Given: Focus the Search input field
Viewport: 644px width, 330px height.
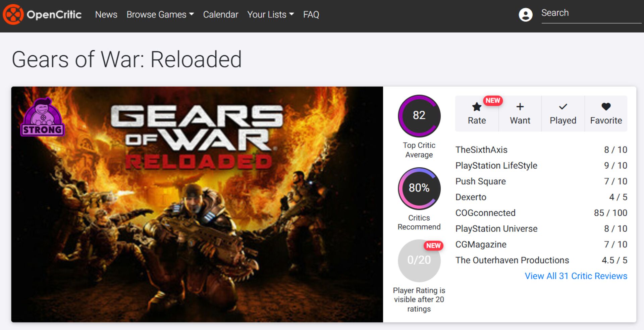Looking at the screenshot, I should tap(591, 13).
